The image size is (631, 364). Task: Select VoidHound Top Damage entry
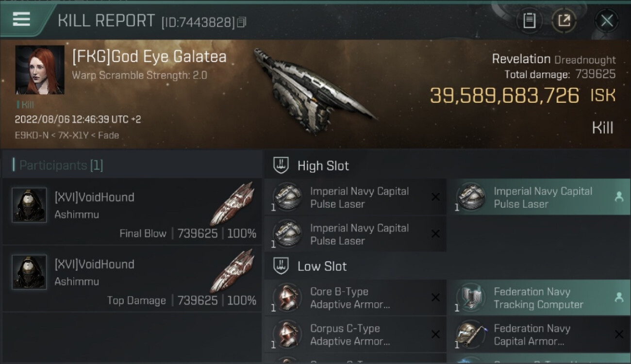click(132, 279)
